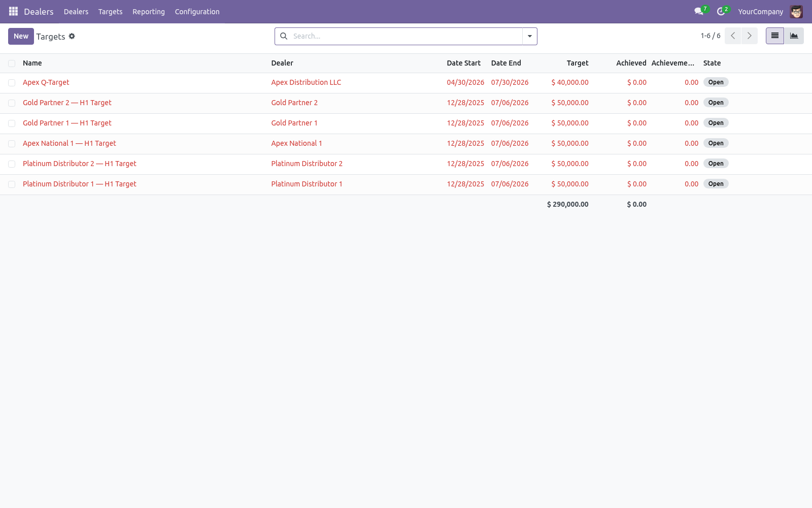Open the messages conversations icon

coord(699,11)
